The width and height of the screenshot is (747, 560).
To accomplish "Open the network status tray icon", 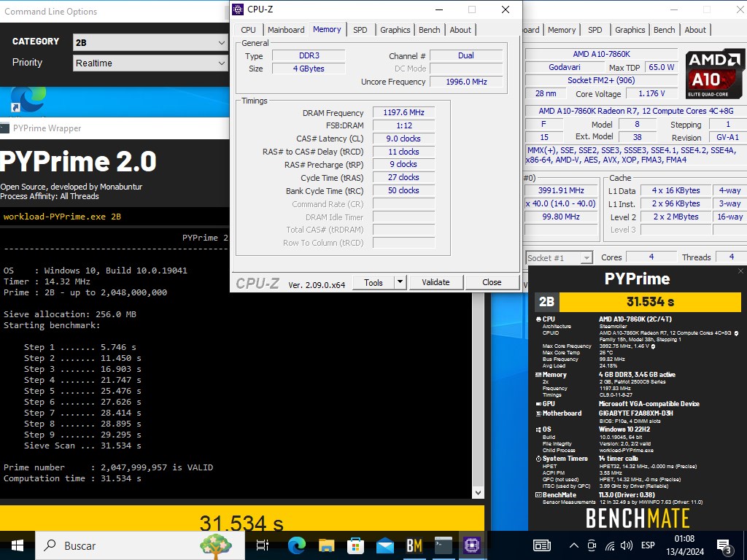I will coord(609,545).
